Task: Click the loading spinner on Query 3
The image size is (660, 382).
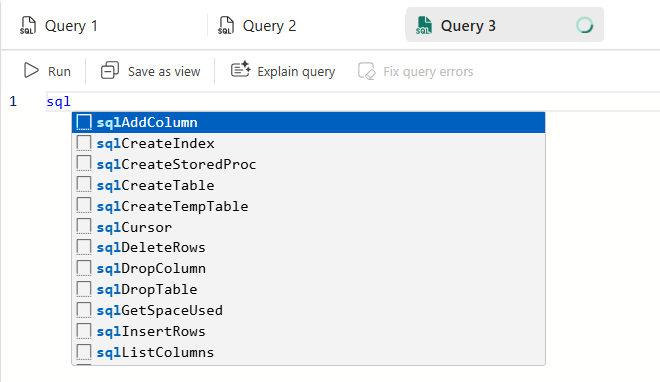Action: click(585, 25)
